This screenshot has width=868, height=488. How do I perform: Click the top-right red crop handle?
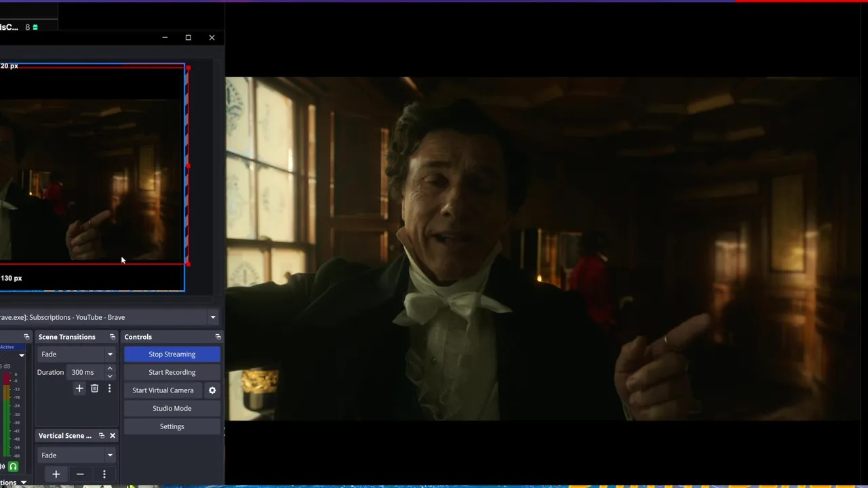188,67
